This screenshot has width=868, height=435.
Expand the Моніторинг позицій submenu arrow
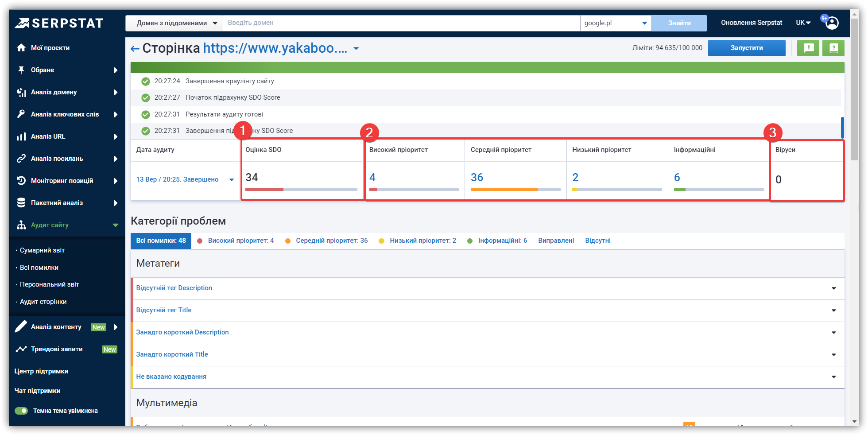[x=116, y=181]
